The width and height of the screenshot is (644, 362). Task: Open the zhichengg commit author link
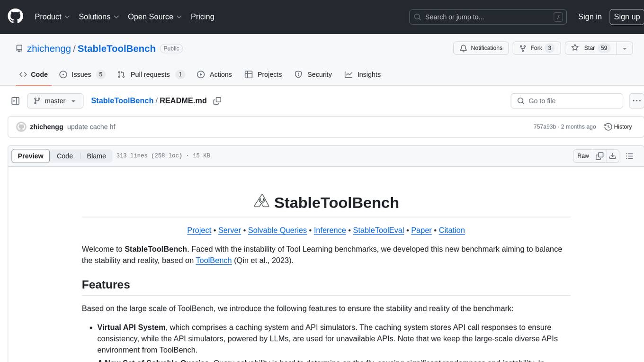(x=46, y=127)
